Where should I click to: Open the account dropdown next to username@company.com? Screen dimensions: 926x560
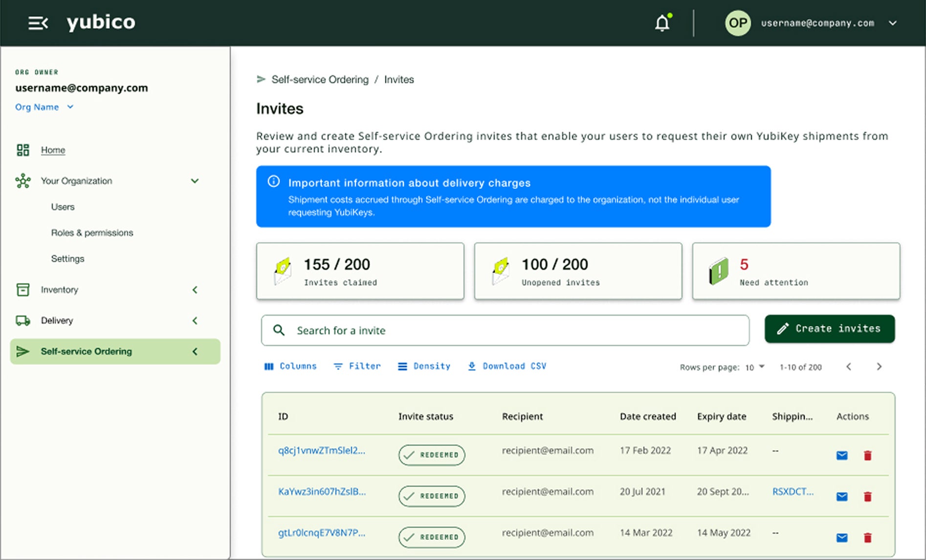pos(892,23)
